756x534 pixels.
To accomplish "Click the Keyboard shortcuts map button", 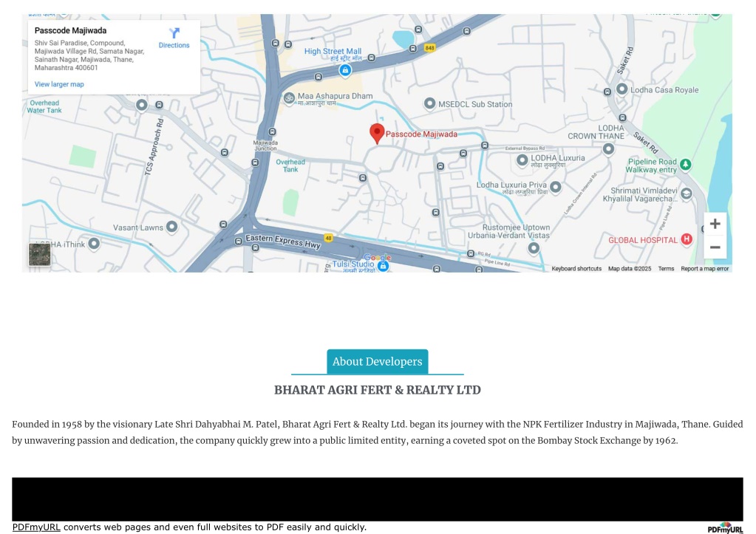I will click(x=576, y=269).
